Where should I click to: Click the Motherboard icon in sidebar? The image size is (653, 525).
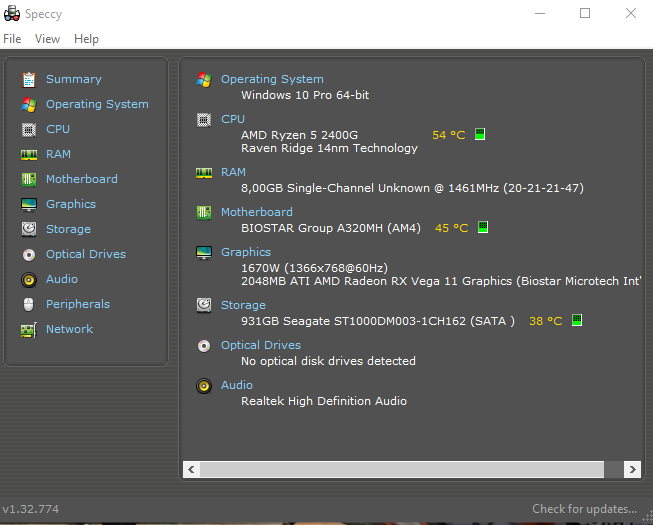(29, 179)
